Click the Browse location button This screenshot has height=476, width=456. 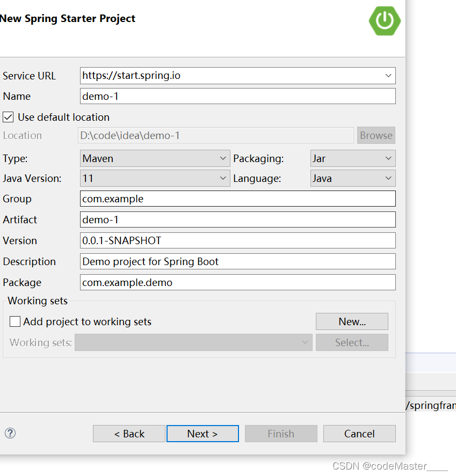[x=376, y=135]
